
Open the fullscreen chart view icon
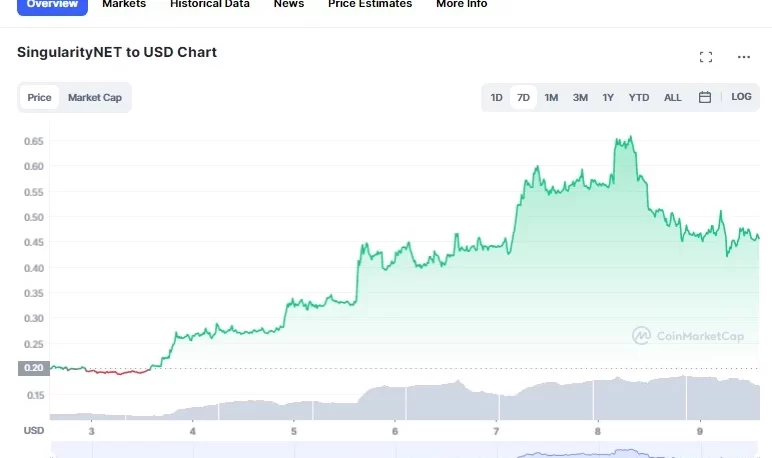point(706,57)
